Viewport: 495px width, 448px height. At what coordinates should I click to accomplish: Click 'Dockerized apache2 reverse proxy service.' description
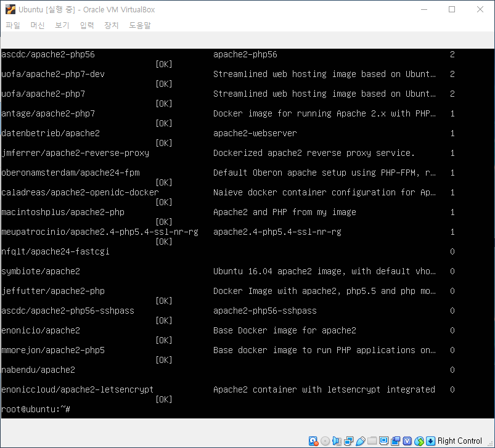(x=314, y=153)
